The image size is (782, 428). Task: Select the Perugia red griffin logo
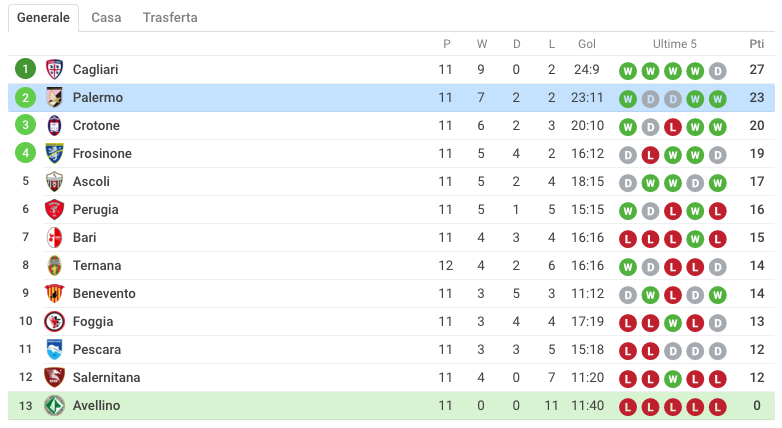tap(54, 210)
